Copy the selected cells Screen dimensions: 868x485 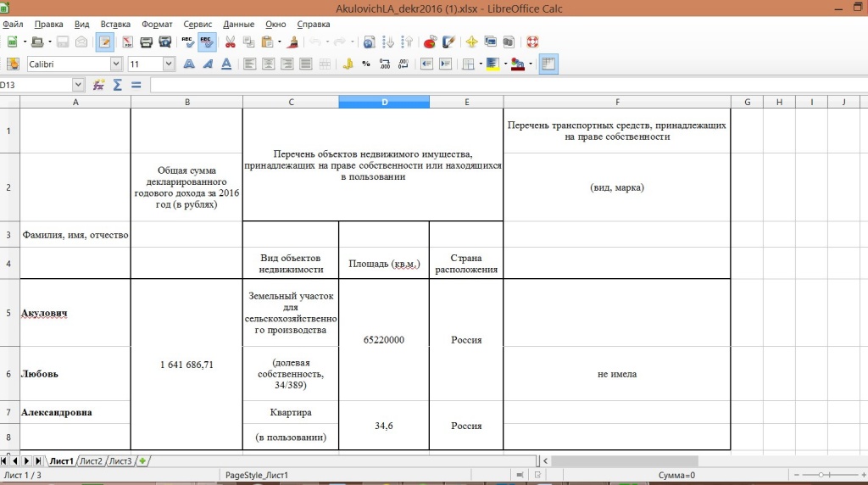(248, 42)
